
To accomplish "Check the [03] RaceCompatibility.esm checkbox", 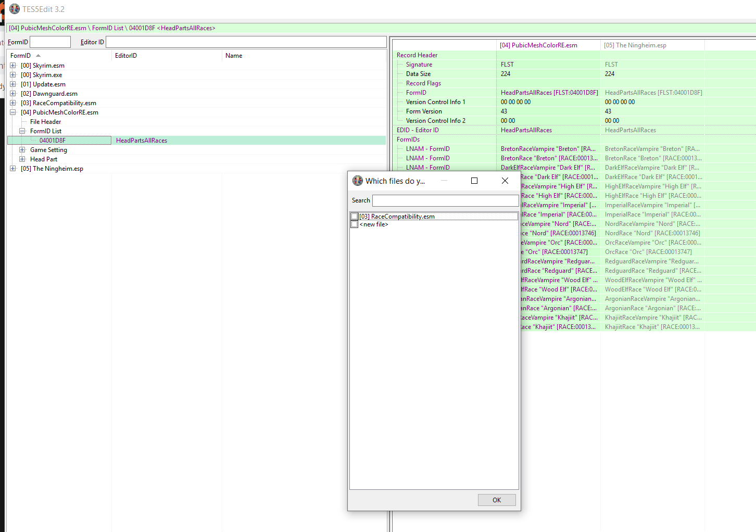I will (355, 217).
